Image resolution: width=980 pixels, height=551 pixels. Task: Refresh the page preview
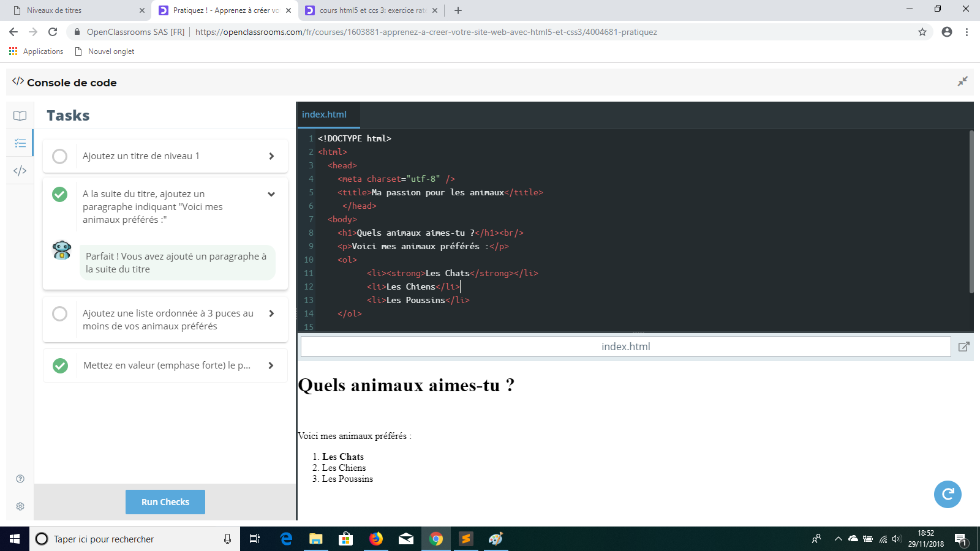(x=948, y=495)
